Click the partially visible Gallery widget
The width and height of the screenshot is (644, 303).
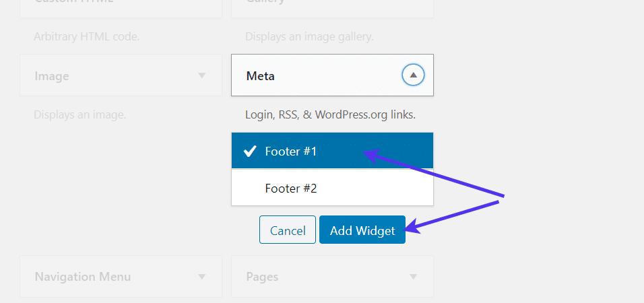coord(332,7)
